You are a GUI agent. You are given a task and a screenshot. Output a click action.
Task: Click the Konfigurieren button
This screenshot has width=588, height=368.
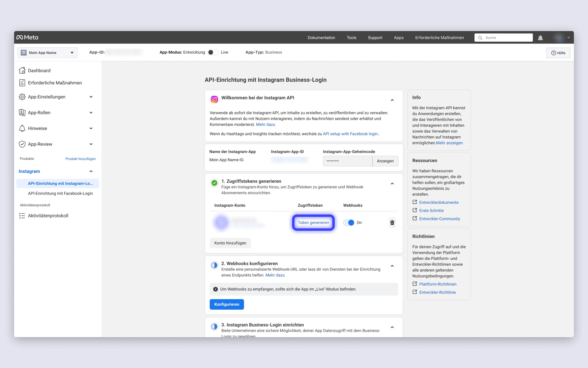point(226,304)
